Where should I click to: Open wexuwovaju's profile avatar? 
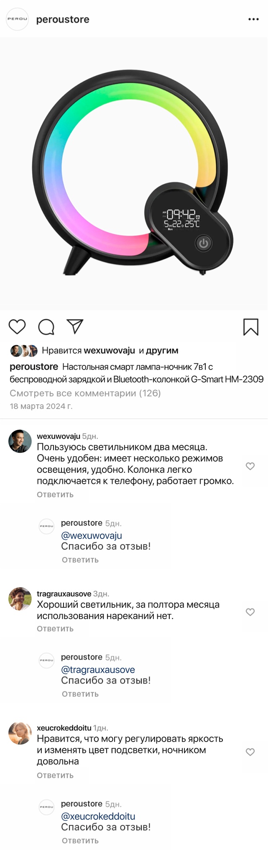point(20,441)
